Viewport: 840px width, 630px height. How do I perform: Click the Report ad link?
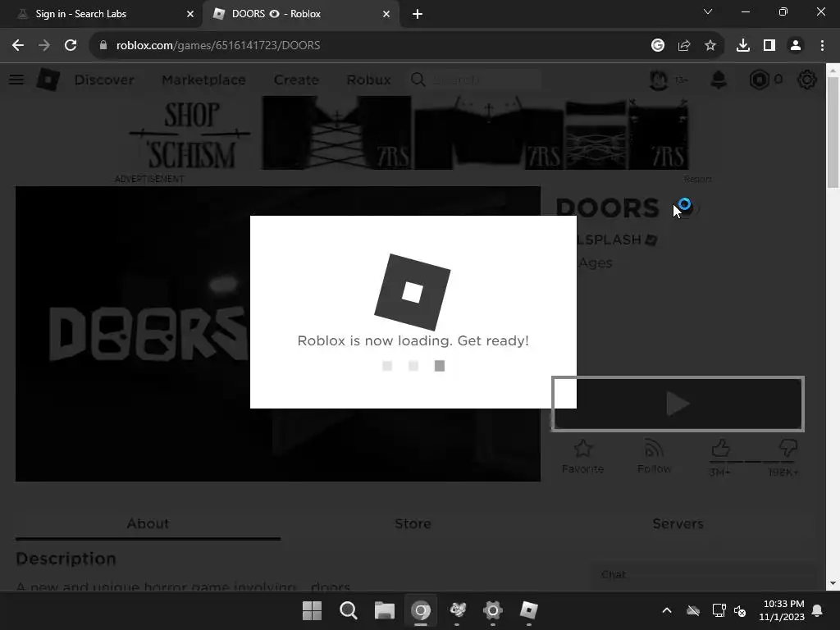click(x=697, y=179)
